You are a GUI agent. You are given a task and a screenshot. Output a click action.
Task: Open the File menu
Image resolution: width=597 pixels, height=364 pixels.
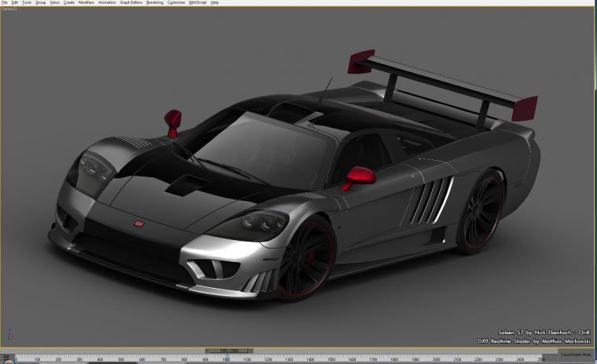[5, 2]
